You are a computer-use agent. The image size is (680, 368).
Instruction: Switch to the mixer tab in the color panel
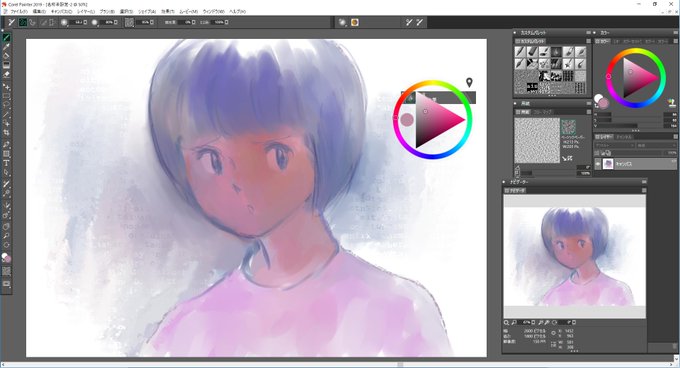coord(616,41)
